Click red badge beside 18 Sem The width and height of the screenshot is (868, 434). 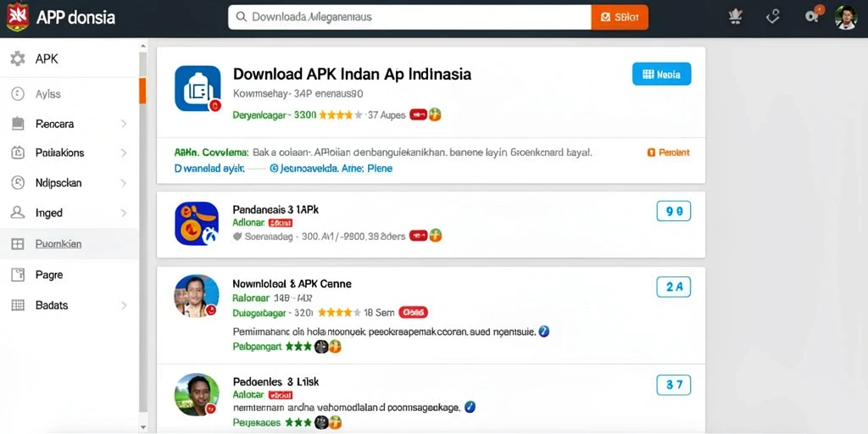coord(413,312)
